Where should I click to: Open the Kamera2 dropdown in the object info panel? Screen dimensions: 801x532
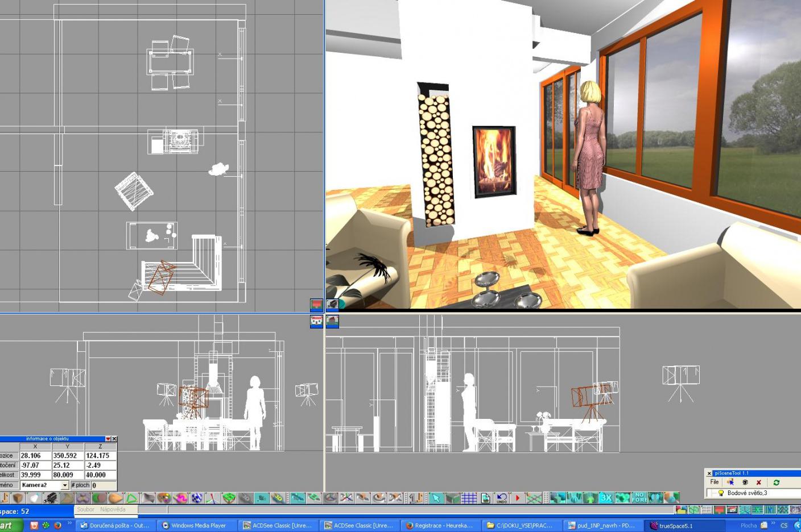point(65,485)
